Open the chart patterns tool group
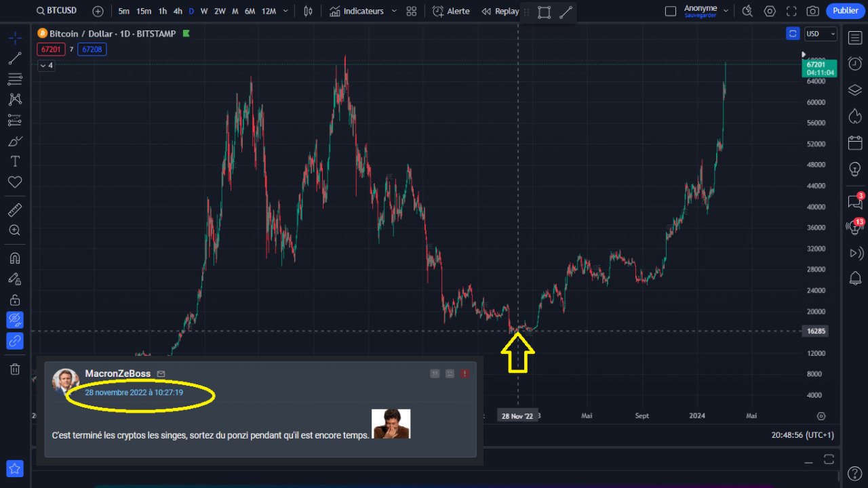Image resolution: width=868 pixels, height=488 pixels. point(15,100)
